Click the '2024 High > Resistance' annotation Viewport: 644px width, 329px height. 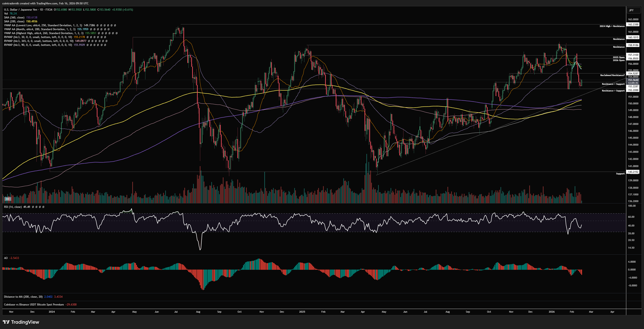point(612,26)
